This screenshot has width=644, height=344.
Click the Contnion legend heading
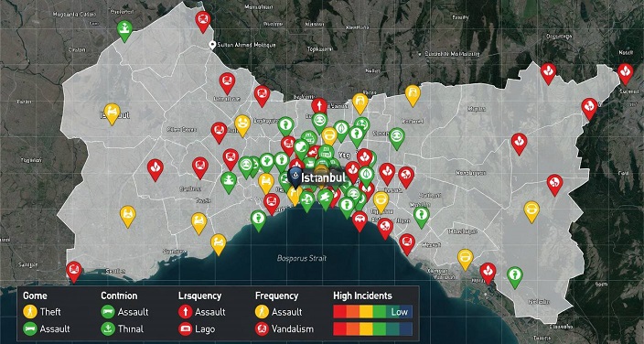tap(119, 296)
